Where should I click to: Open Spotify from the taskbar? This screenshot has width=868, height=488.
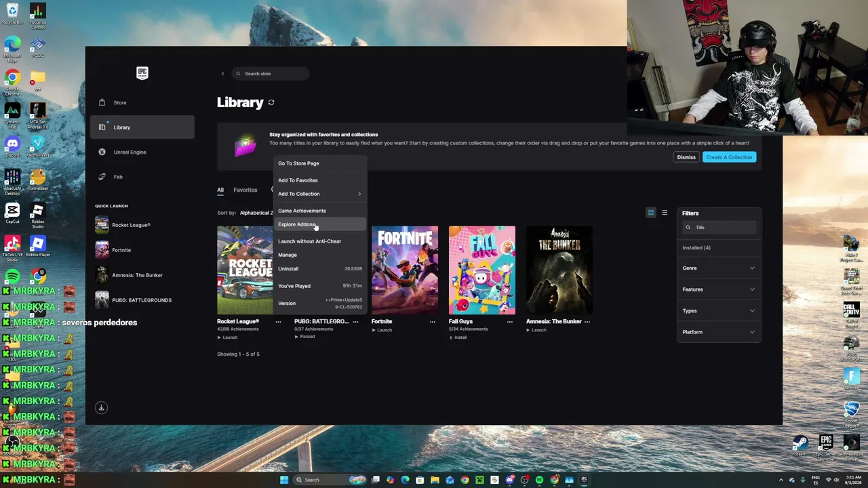click(539, 480)
